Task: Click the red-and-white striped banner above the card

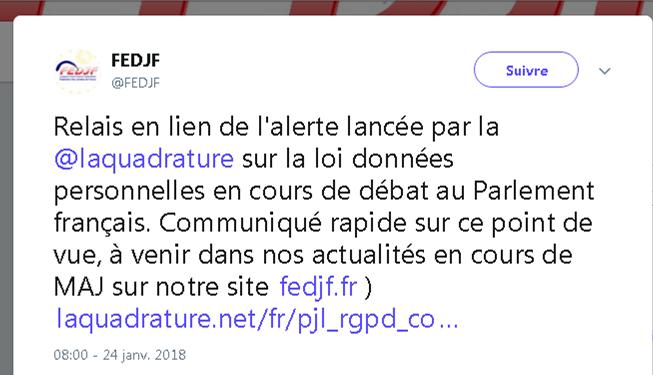Action: pyautogui.click(x=326, y=7)
